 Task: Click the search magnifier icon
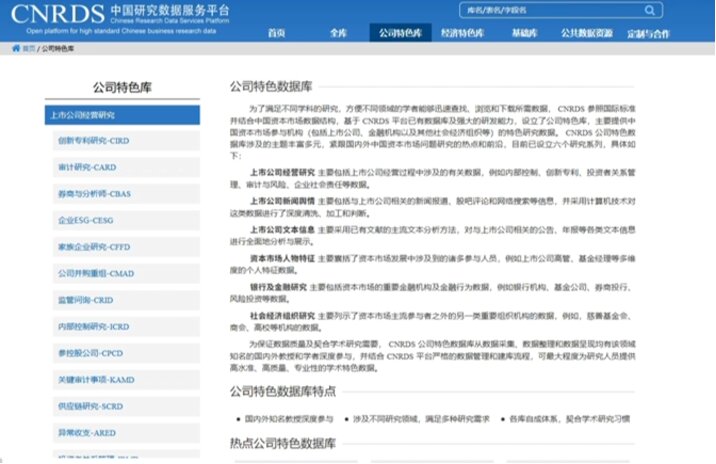pos(649,10)
